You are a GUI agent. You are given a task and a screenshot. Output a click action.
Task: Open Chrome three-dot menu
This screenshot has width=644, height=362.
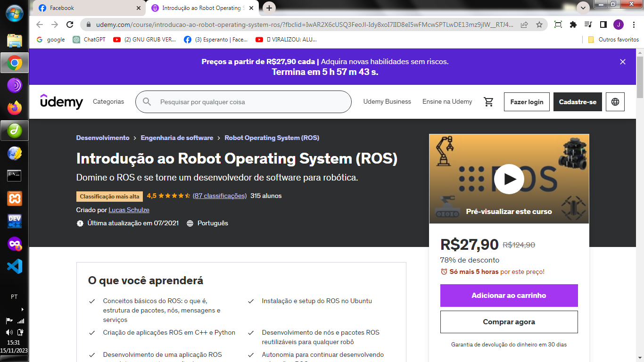pyautogui.click(x=633, y=25)
